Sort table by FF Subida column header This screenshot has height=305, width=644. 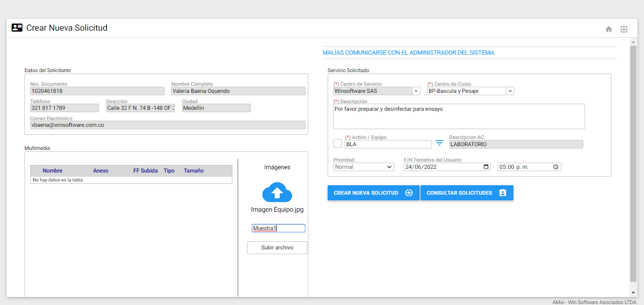click(146, 171)
